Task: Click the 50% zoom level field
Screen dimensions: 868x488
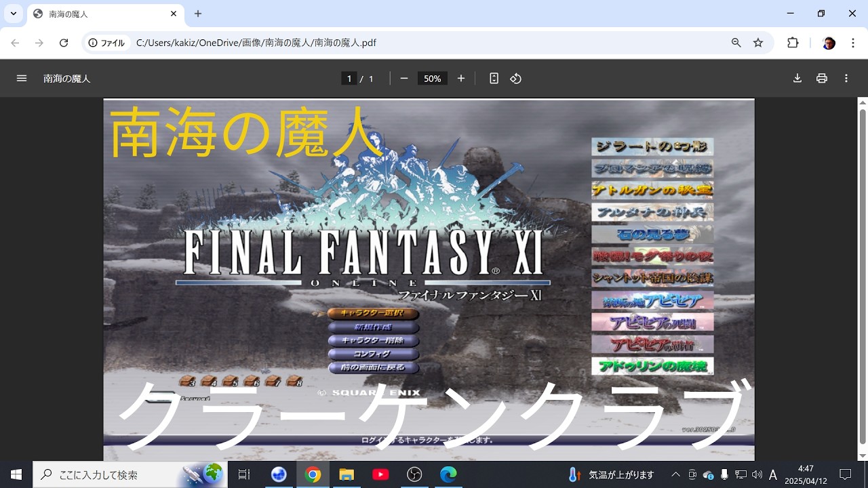Action: (x=433, y=79)
